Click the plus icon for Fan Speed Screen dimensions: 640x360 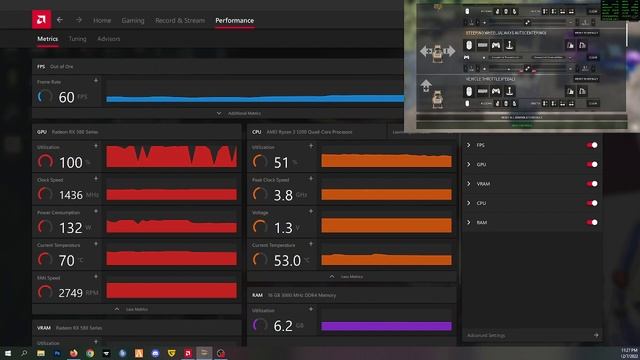pyautogui.click(x=96, y=276)
